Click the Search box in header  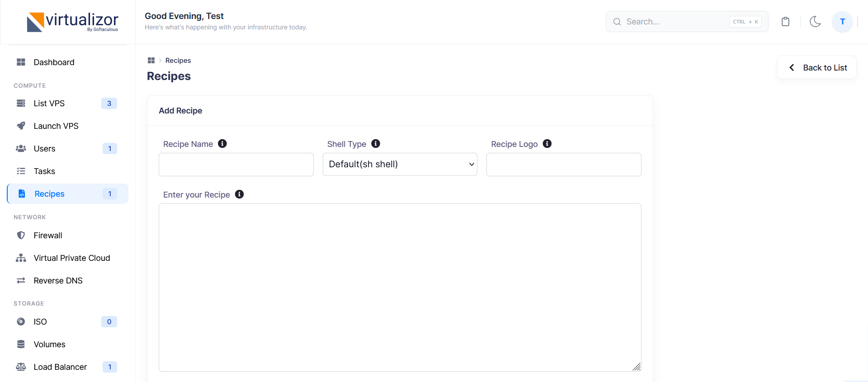[687, 22]
